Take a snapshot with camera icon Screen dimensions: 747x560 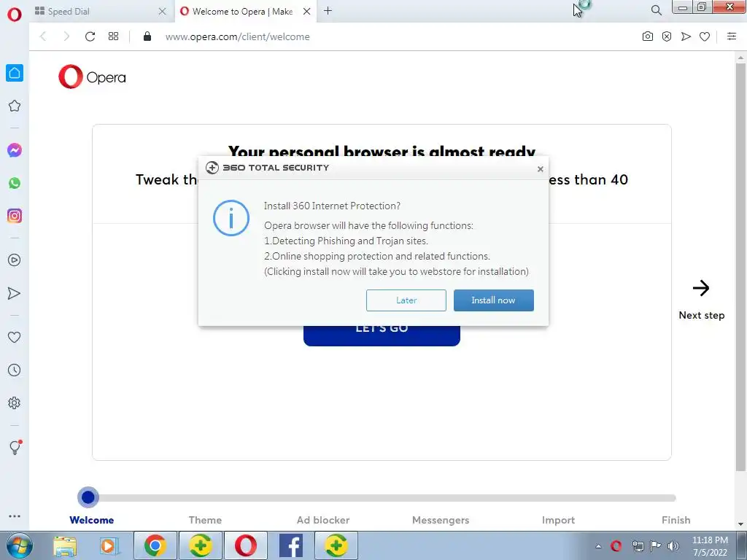[x=648, y=36]
